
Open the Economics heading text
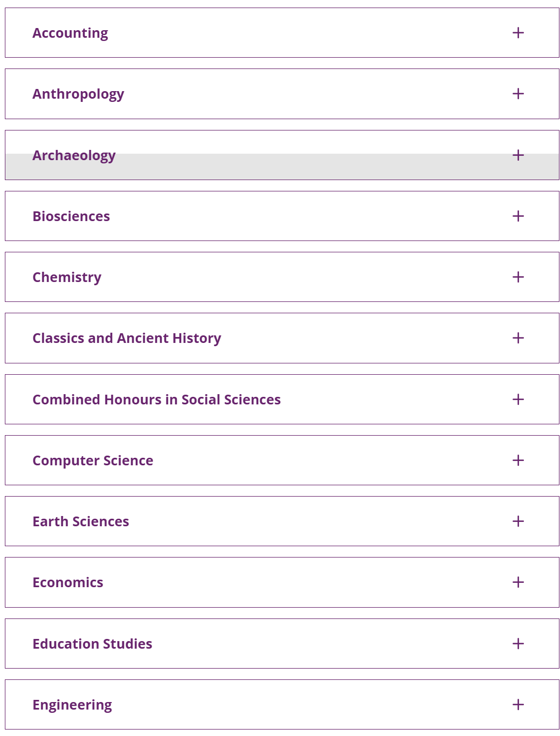click(x=68, y=582)
